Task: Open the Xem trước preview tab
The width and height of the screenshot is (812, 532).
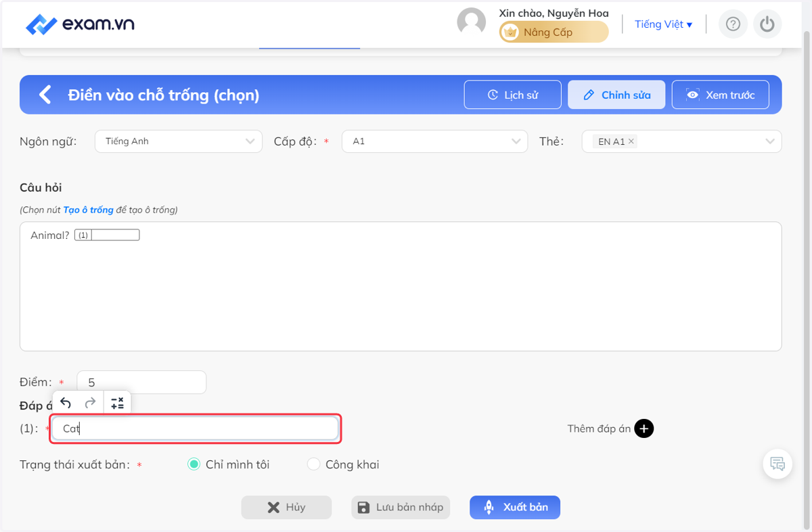Action: click(x=721, y=95)
